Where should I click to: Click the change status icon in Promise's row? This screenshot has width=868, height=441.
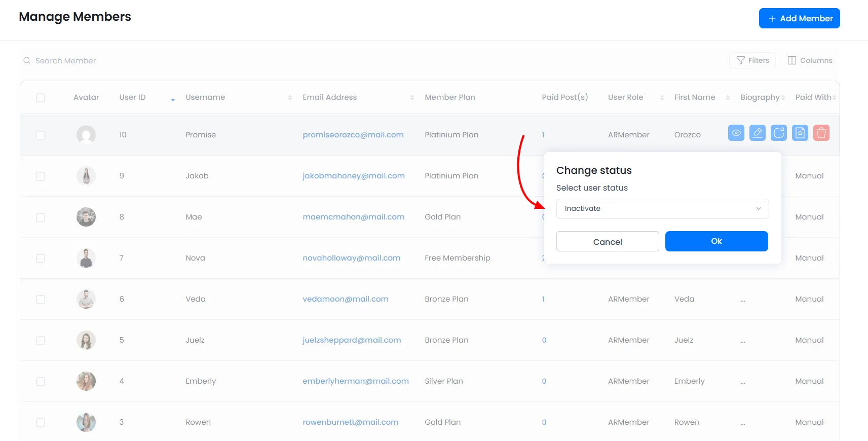click(778, 133)
